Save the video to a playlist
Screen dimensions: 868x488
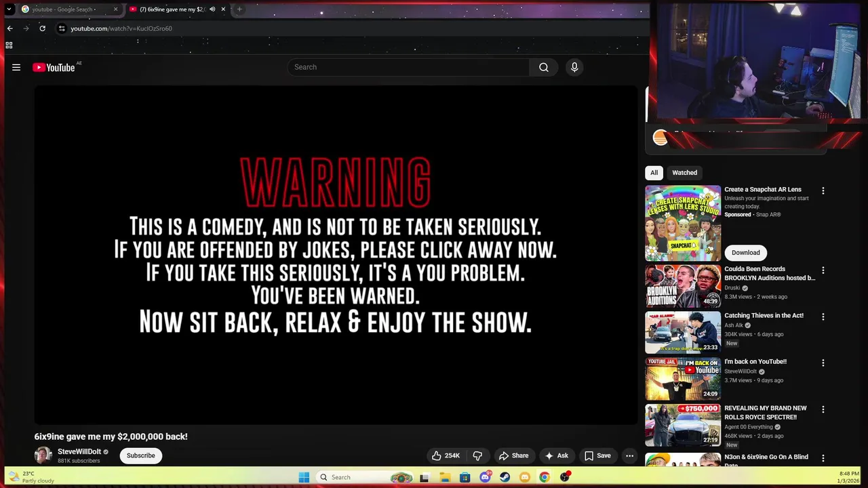(x=597, y=455)
